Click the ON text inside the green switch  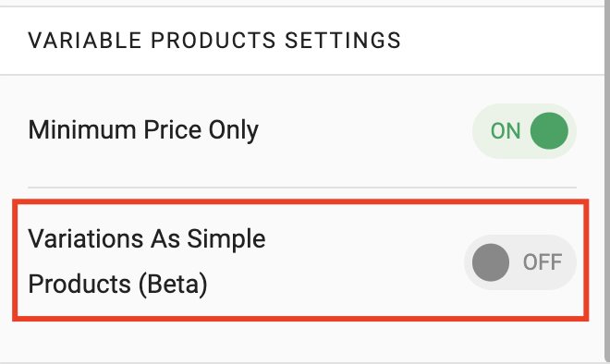coord(506,131)
